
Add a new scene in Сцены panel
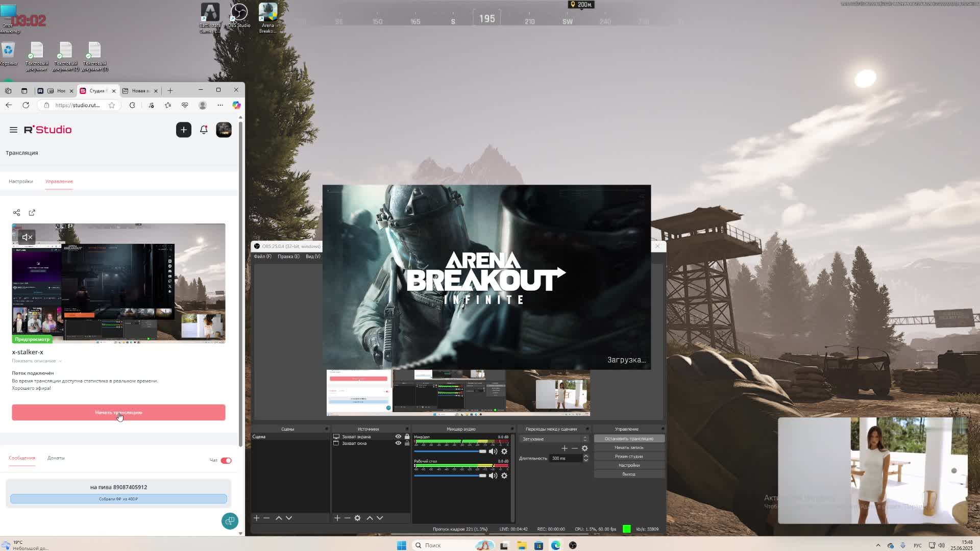point(256,518)
